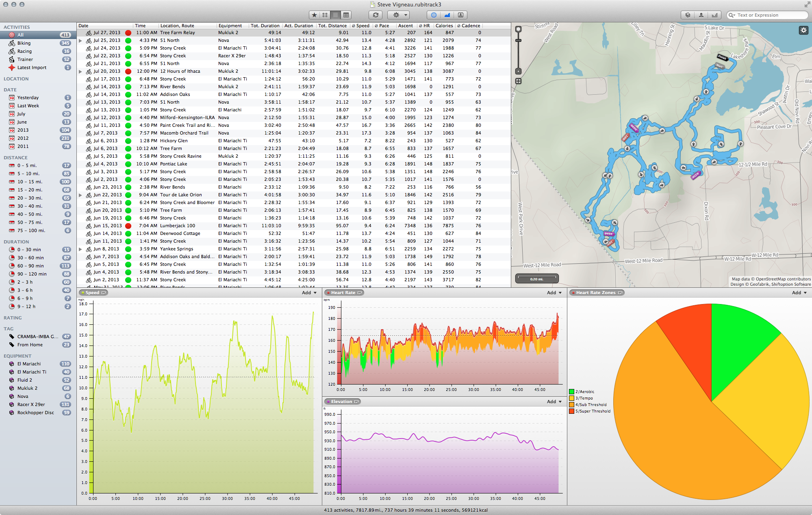Open Latest Import smart folder

click(x=38, y=67)
